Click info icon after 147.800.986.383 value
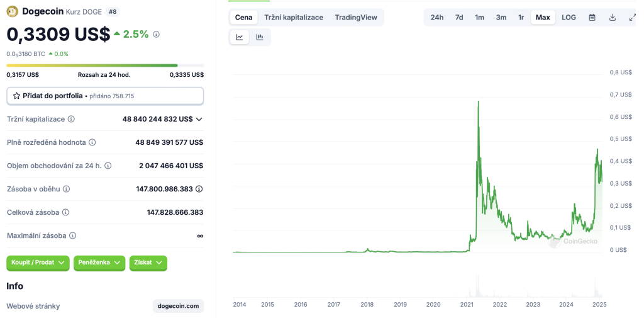The width and height of the screenshot is (644, 318). pyautogui.click(x=199, y=190)
